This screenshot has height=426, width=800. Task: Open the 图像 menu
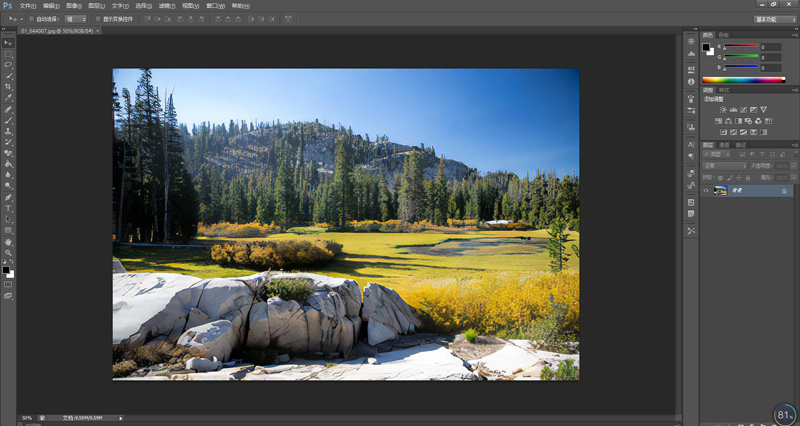73,6
